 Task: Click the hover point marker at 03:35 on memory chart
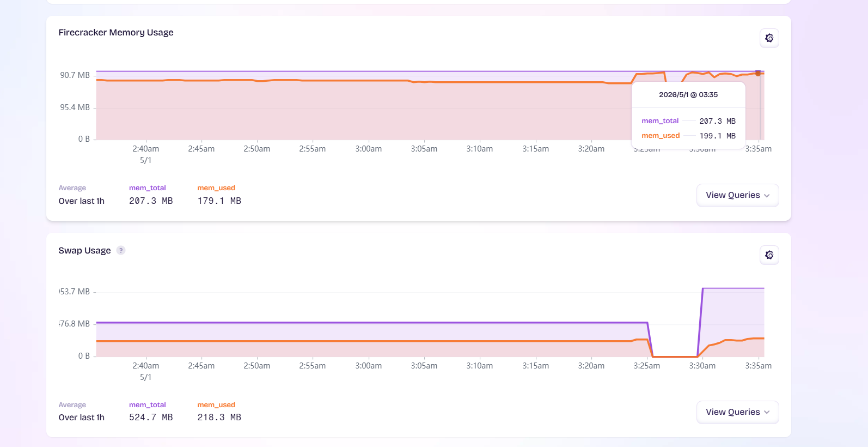pyautogui.click(x=758, y=73)
